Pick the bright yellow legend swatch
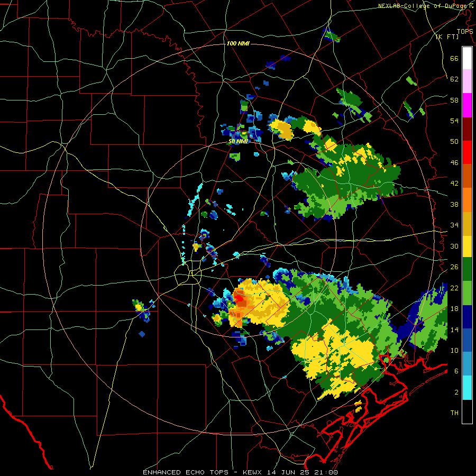Screen dimensions: 476x476 tap(467, 246)
